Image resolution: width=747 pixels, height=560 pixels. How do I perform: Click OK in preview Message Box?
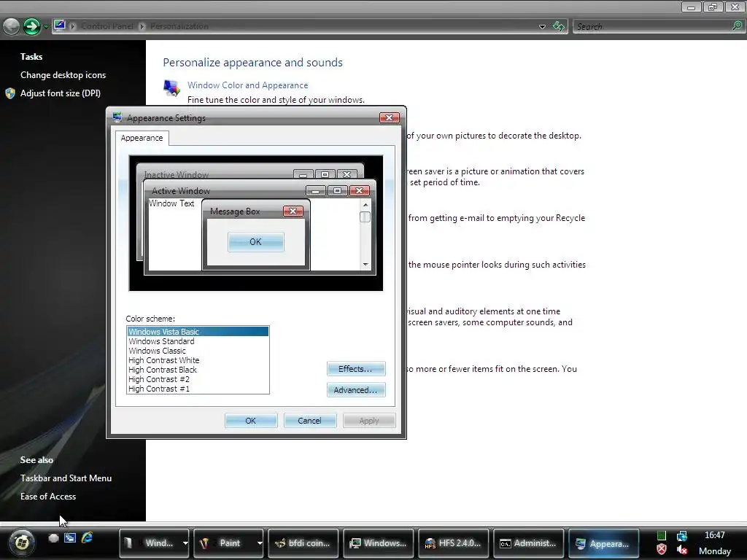256,242
